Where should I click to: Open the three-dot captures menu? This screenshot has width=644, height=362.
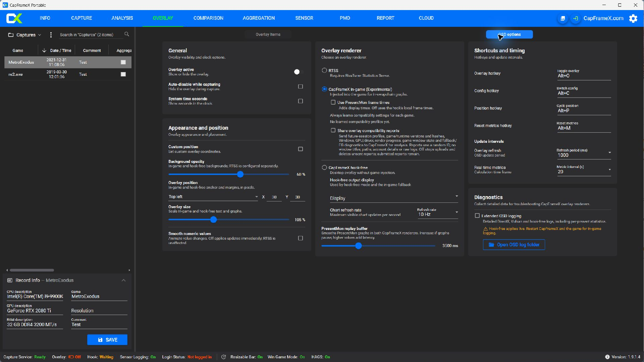(x=51, y=35)
